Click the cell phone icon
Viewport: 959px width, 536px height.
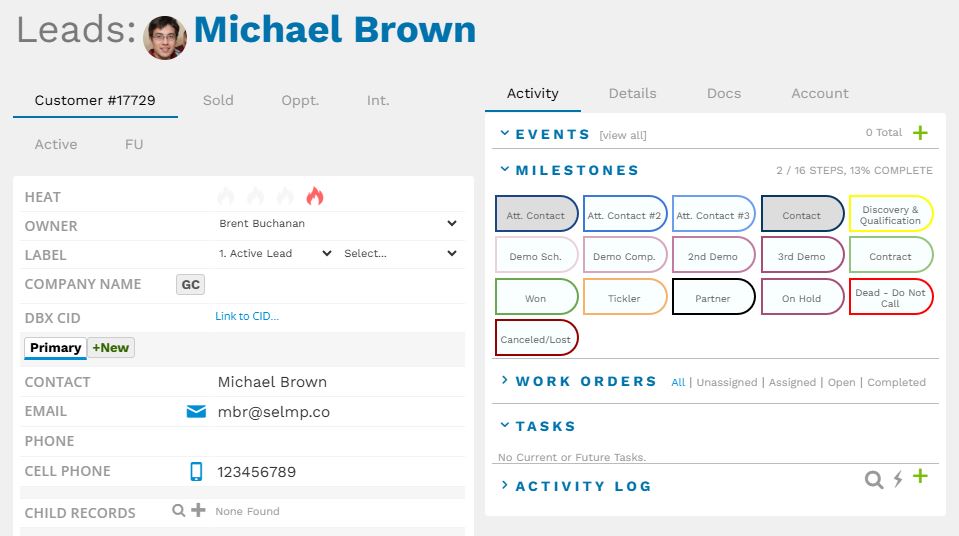(x=196, y=471)
